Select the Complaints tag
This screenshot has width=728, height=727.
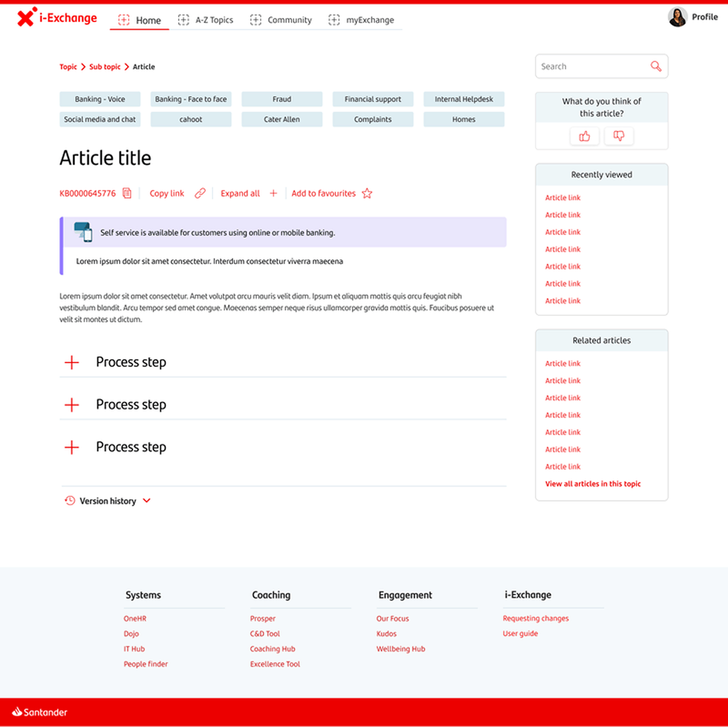coord(373,119)
